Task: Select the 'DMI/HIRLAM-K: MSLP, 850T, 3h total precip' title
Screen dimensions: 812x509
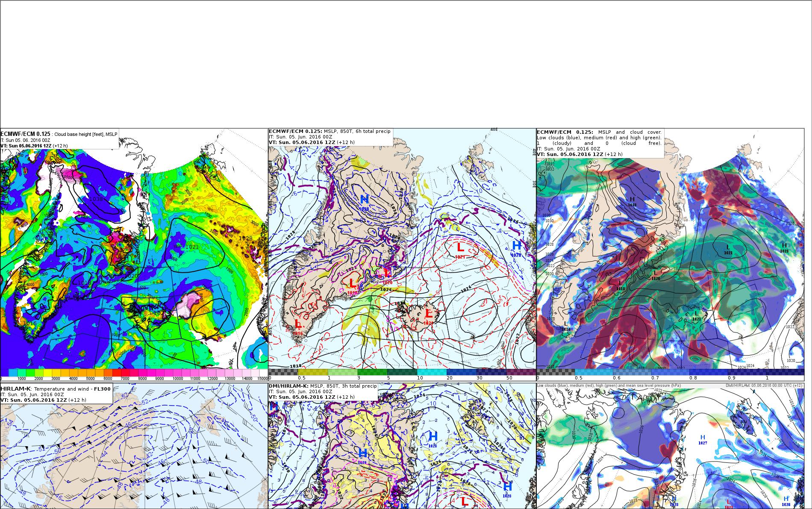Action: tap(323, 386)
